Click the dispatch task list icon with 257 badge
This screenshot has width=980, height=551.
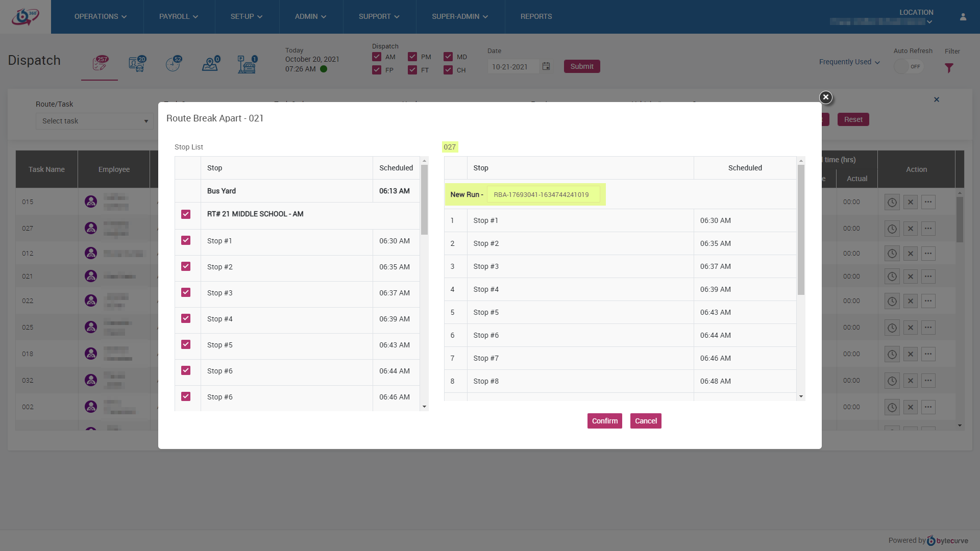tap(100, 64)
